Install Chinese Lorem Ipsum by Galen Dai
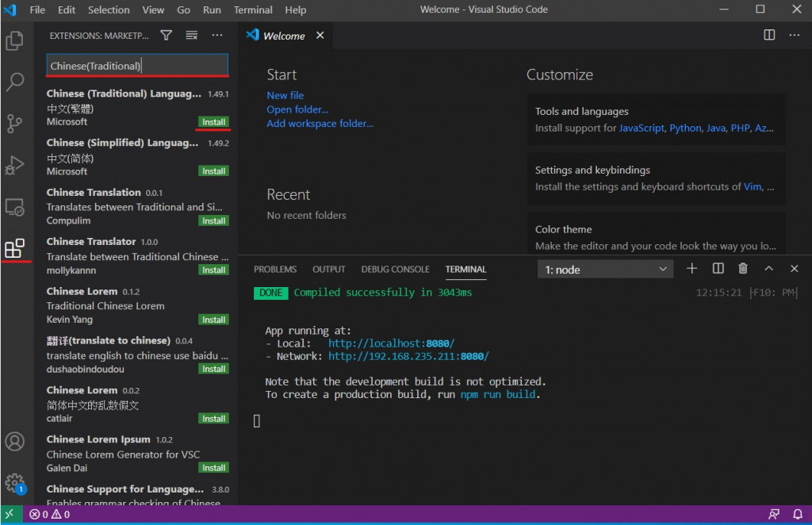 213,468
